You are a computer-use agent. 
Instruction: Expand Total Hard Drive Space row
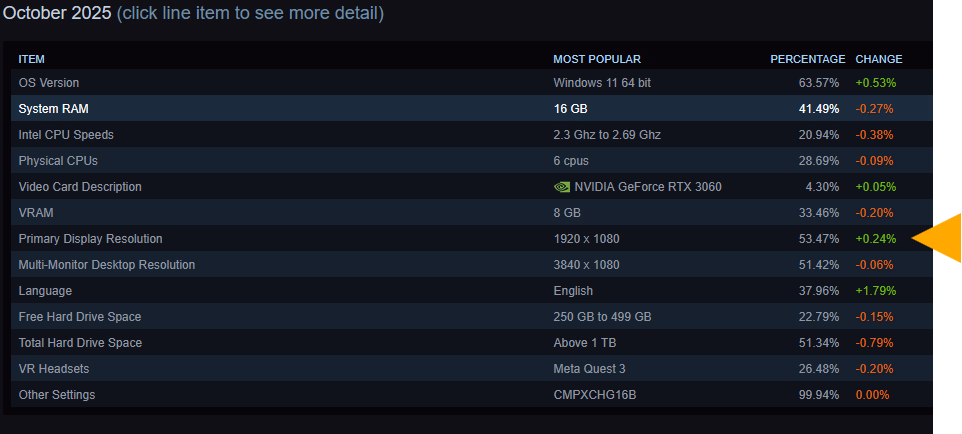[80, 343]
